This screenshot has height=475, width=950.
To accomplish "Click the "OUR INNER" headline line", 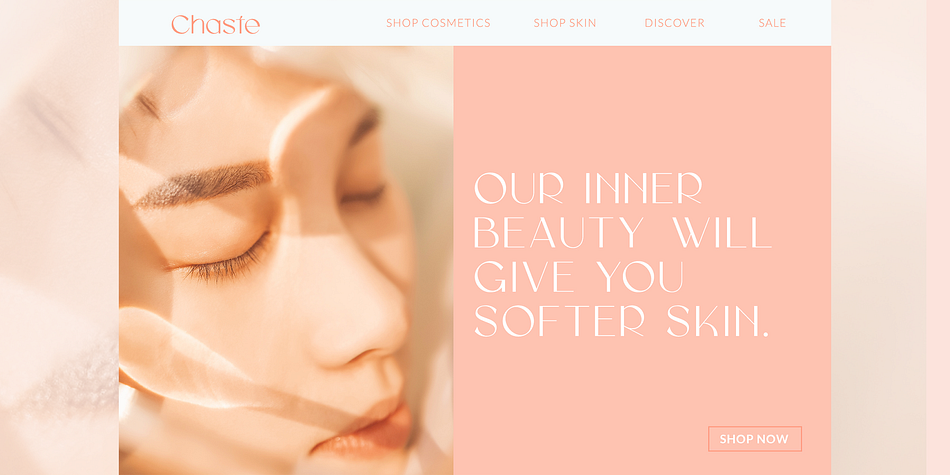I will click(x=588, y=188).
